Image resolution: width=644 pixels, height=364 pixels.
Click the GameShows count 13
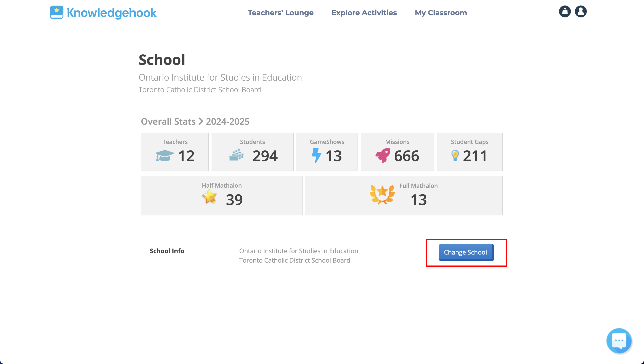pos(333,156)
